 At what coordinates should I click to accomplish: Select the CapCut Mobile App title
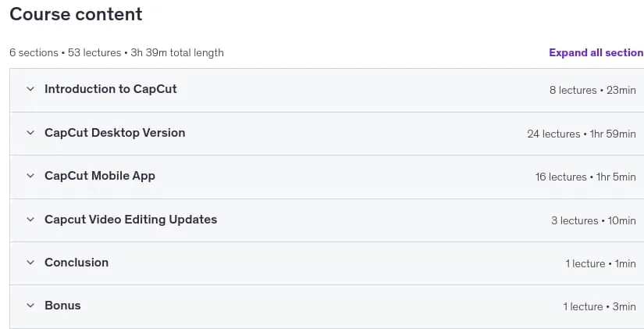pos(100,176)
